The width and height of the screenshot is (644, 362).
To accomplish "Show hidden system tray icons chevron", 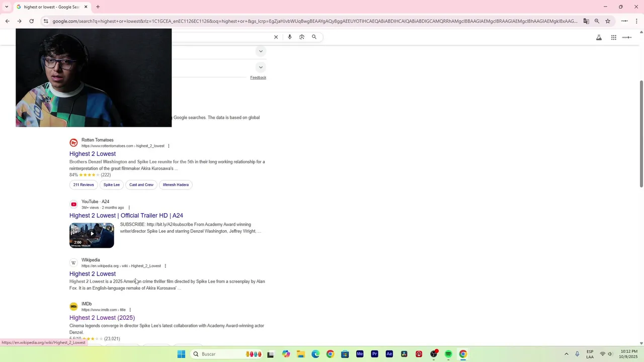I will (566, 354).
